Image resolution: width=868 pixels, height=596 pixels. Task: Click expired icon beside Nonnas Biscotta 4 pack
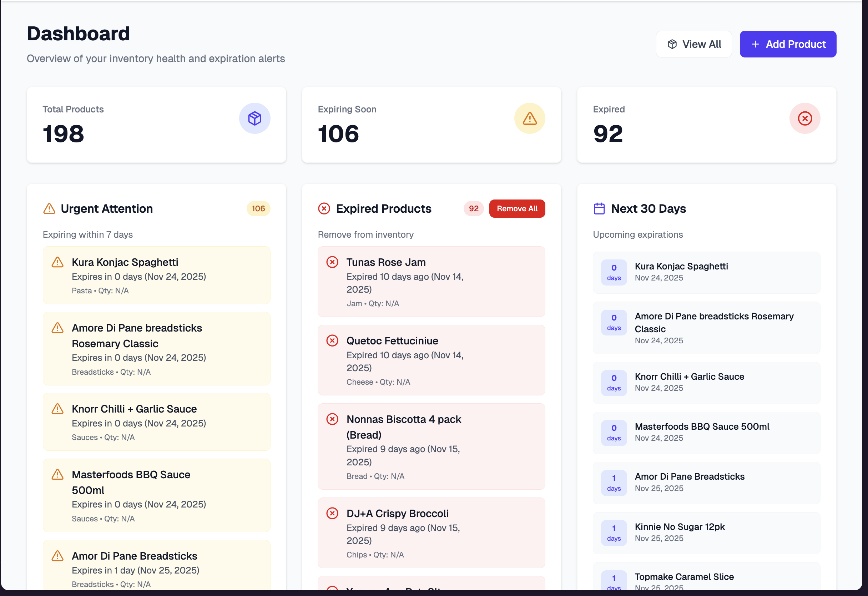click(332, 419)
